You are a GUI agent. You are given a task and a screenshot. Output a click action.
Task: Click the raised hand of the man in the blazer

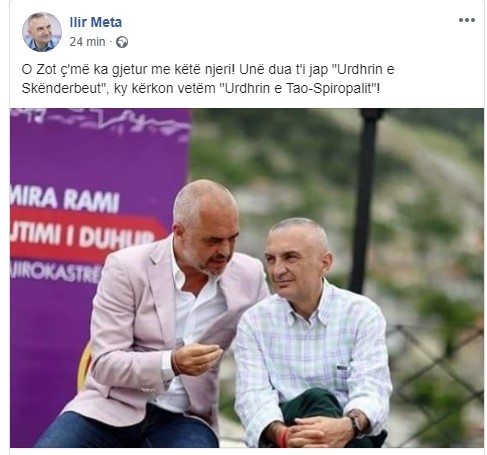[197, 358]
